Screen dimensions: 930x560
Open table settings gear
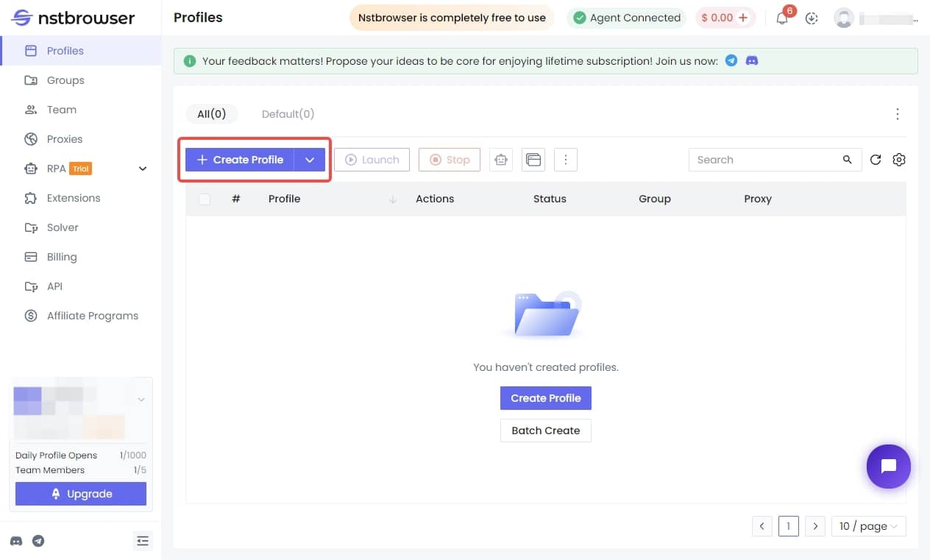898,160
